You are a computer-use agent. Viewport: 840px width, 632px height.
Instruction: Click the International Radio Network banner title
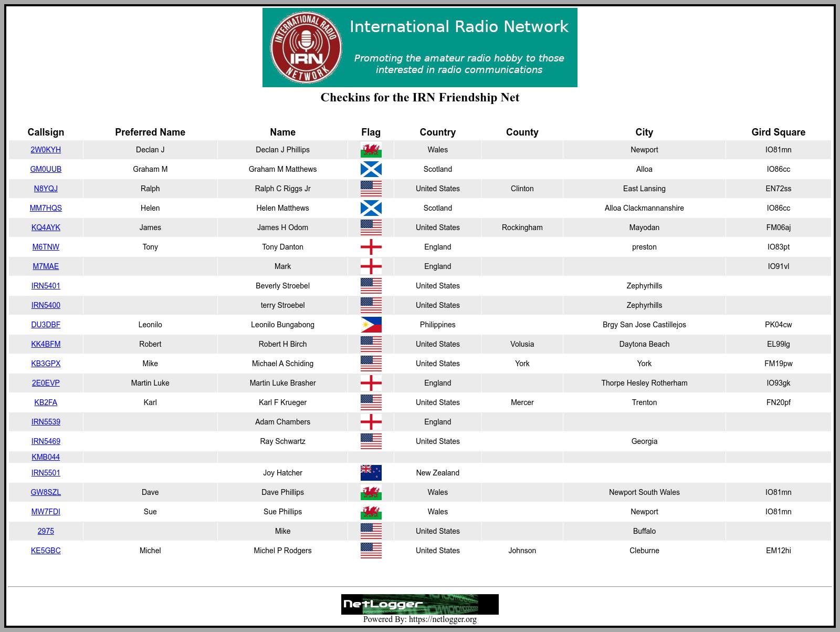[x=459, y=27]
